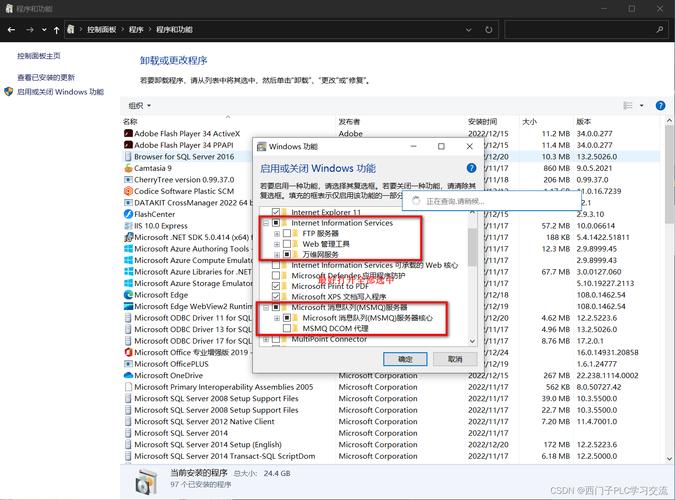Sort by the 大小 column header

(529, 122)
